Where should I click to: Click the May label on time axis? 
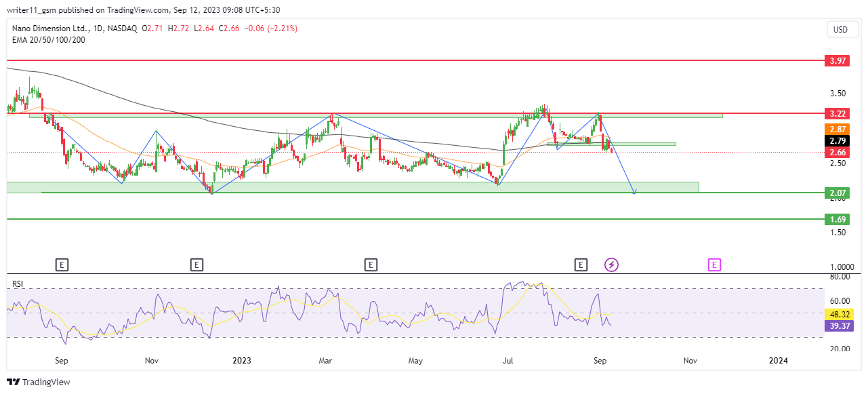point(415,361)
